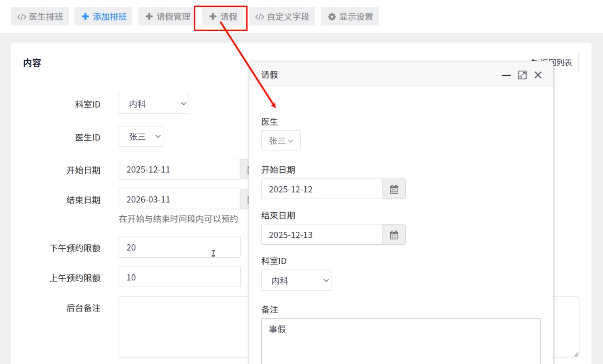
Task: Expand the 科室ID dropdown in leave dialog
Action: (x=296, y=280)
